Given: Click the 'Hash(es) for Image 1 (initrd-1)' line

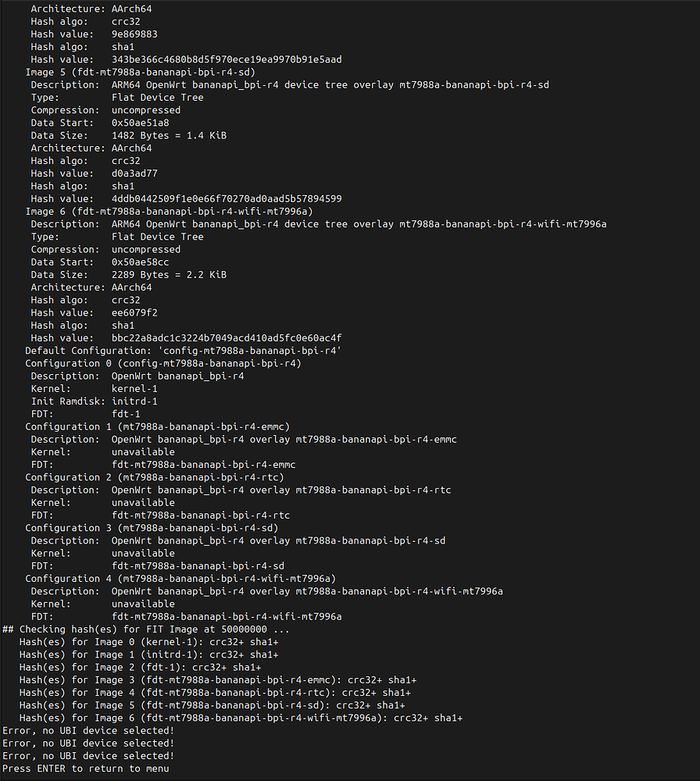Looking at the screenshot, I should coord(149,654).
